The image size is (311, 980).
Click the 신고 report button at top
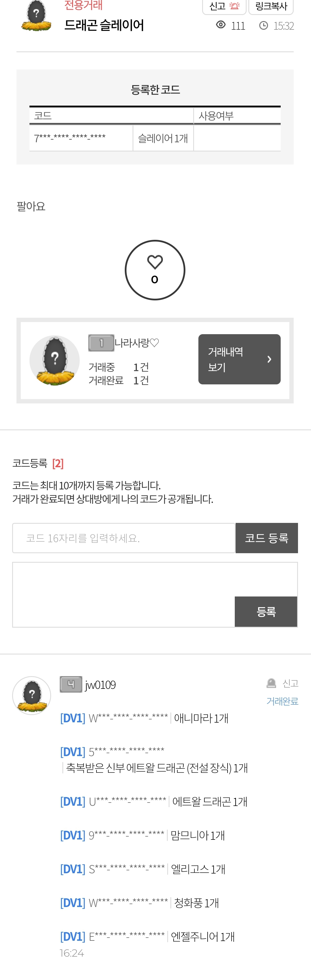click(x=224, y=6)
